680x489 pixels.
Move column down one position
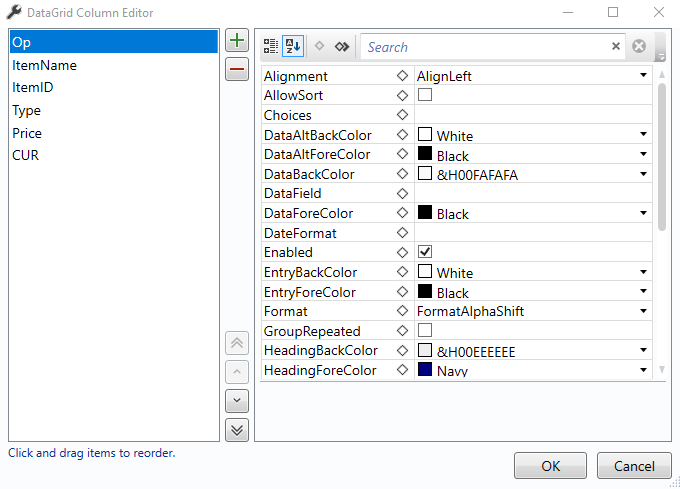tap(237, 401)
